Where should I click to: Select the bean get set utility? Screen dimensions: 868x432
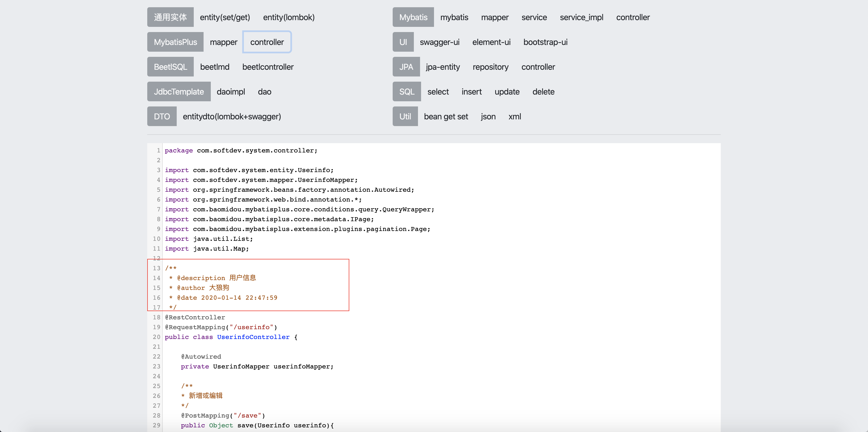(x=445, y=116)
